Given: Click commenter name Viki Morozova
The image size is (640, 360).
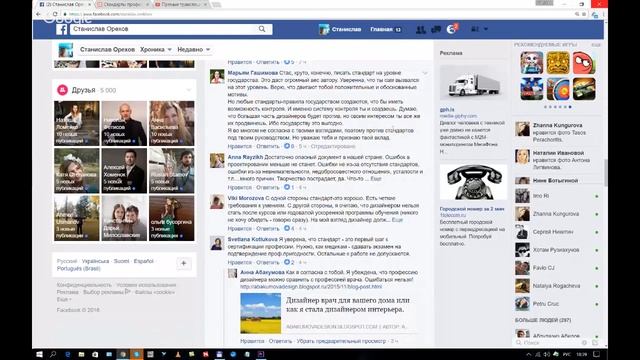Looking at the screenshot, I should [246, 198].
